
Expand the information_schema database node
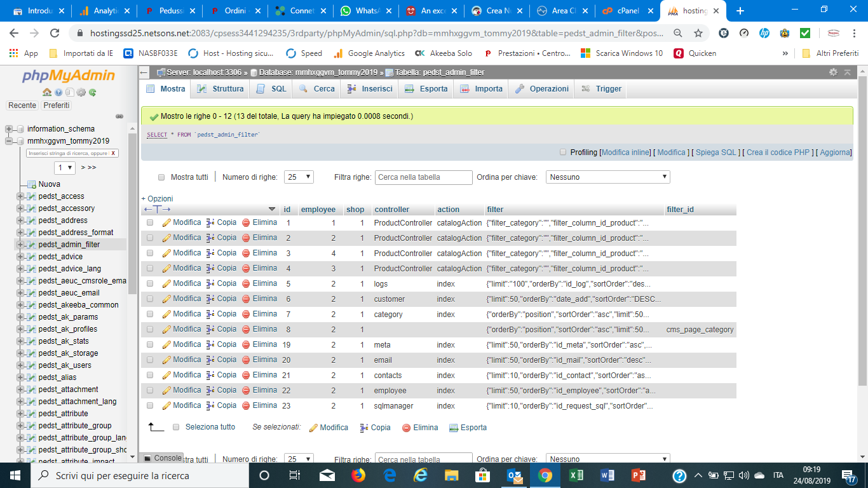coord(10,129)
